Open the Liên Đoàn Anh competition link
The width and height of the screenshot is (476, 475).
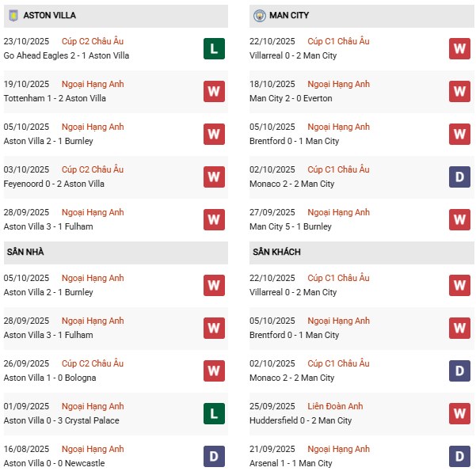point(338,406)
